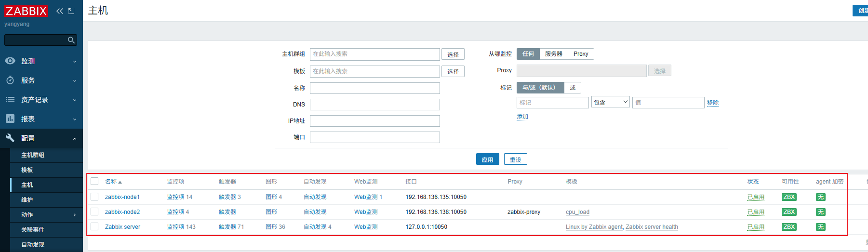Click the 无 encryption badge for Zabbix server

click(x=820, y=227)
